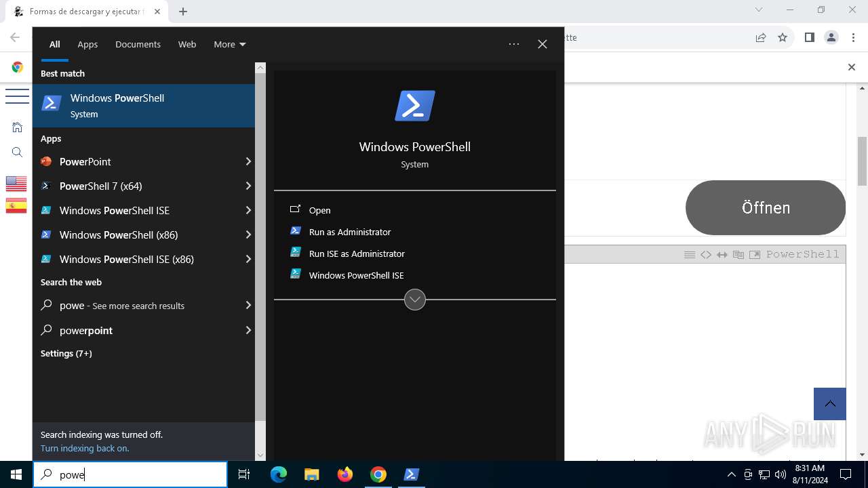Open Chrome tab search dropdown arrow
The width and height of the screenshot is (868, 488).
click(x=759, y=10)
